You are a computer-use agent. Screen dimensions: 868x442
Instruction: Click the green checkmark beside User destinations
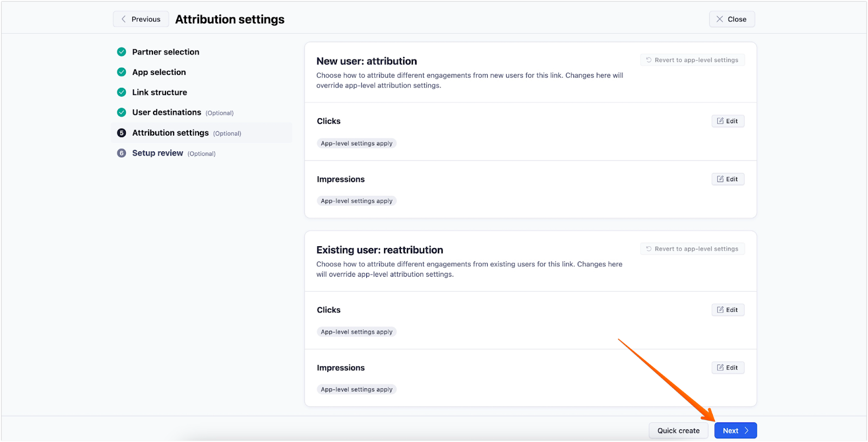click(122, 112)
